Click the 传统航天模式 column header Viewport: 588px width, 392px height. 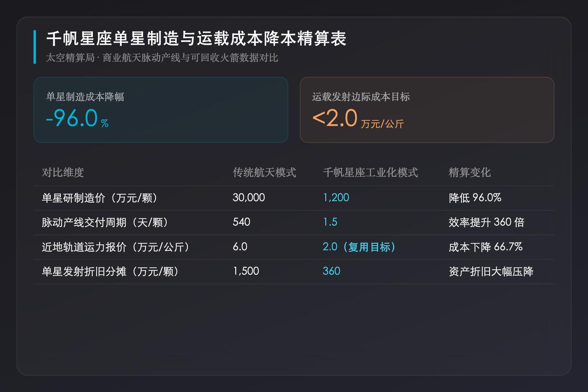pos(265,172)
